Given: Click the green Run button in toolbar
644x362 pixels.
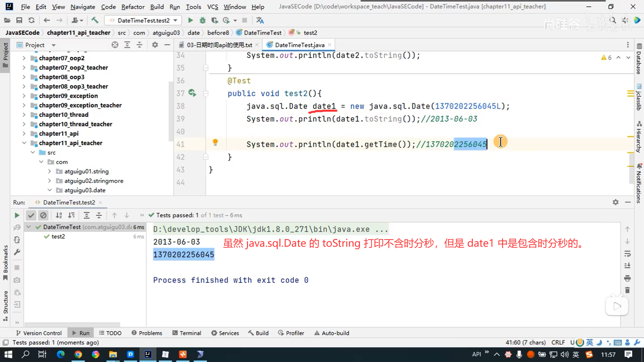Looking at the screenshot, I should [190, 20].
